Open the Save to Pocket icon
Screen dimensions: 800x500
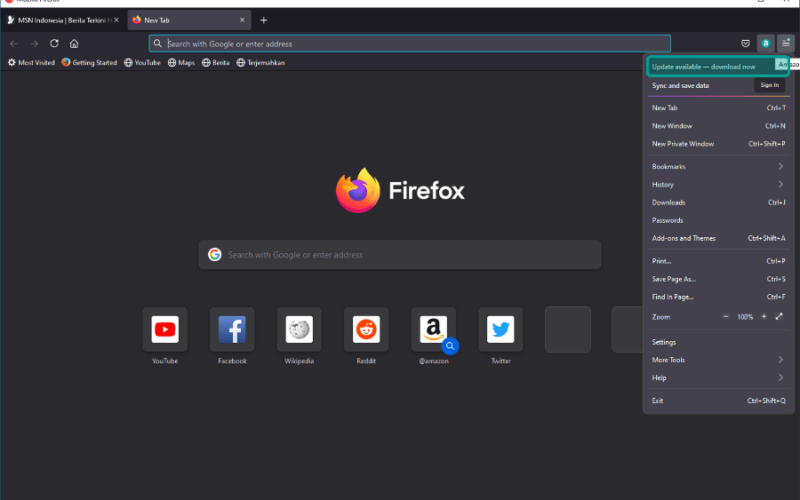coord(745,44)
